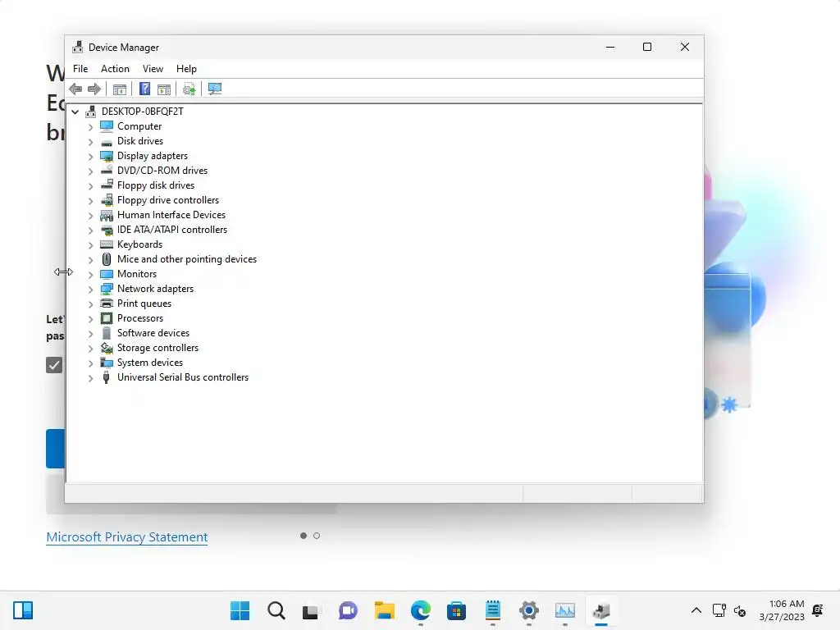Open Microsoft Store from taskbar
Image resolution: width=840 pixels, height=630 pixels.
pyautogui.click(x=456, y=610)
